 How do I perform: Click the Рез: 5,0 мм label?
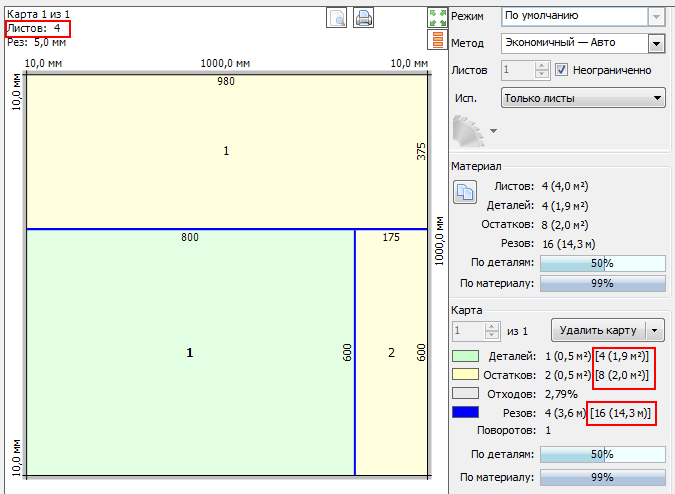point(37,43)
